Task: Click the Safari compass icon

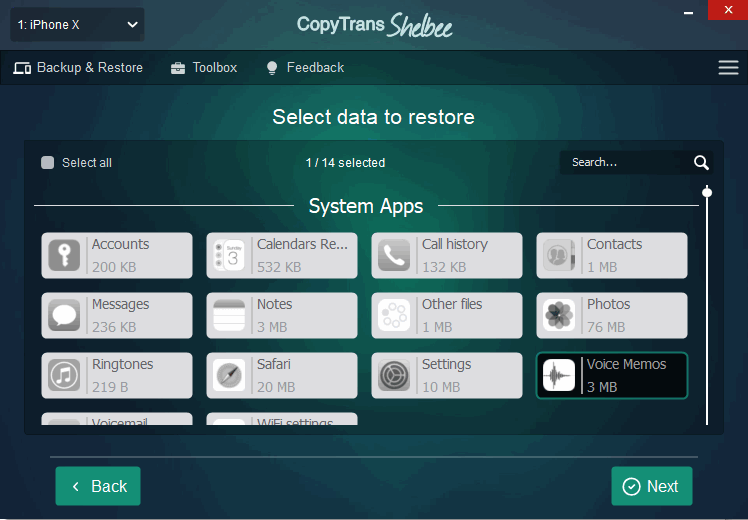Action: click(229, 375)
